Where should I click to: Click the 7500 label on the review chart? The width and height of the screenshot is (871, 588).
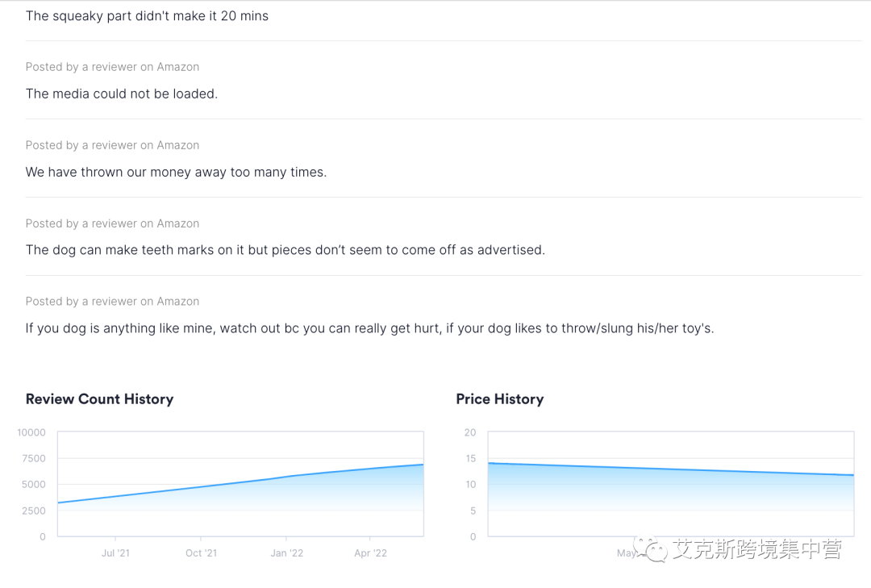pos(34,459)
